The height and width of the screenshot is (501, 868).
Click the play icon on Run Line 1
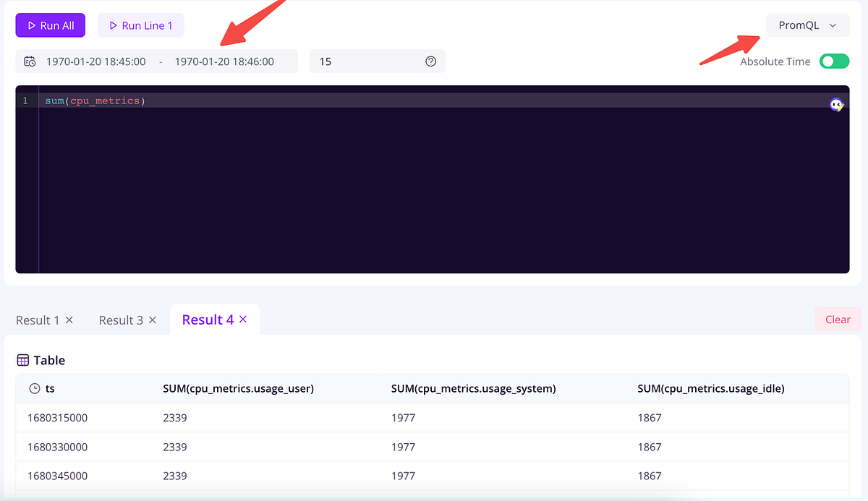pyautogui.click(x=114, y=25)
